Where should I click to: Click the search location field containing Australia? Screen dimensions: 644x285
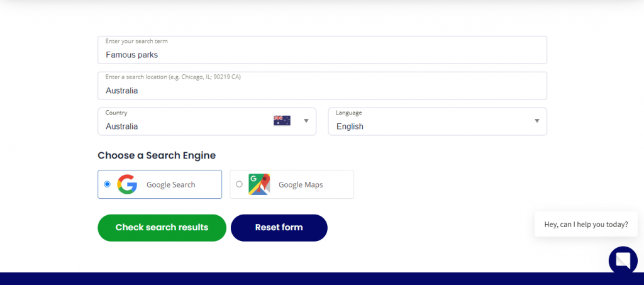click(x=322, y=86)
